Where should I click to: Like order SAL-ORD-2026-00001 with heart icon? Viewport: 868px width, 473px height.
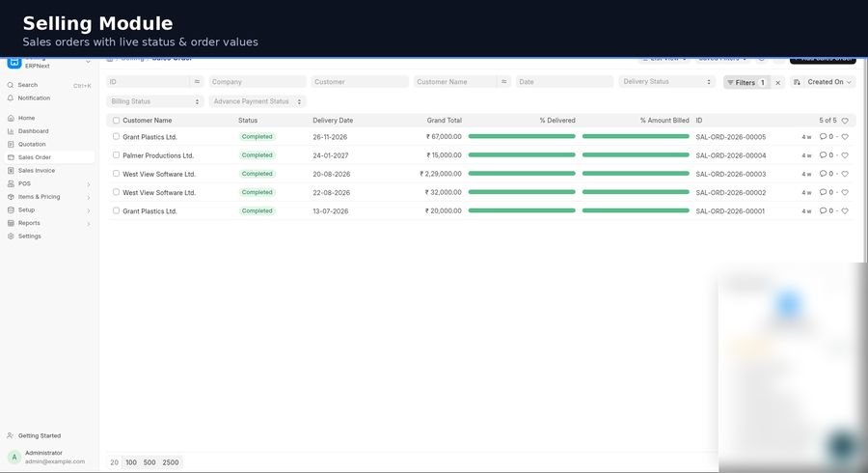tap(845, 211)
